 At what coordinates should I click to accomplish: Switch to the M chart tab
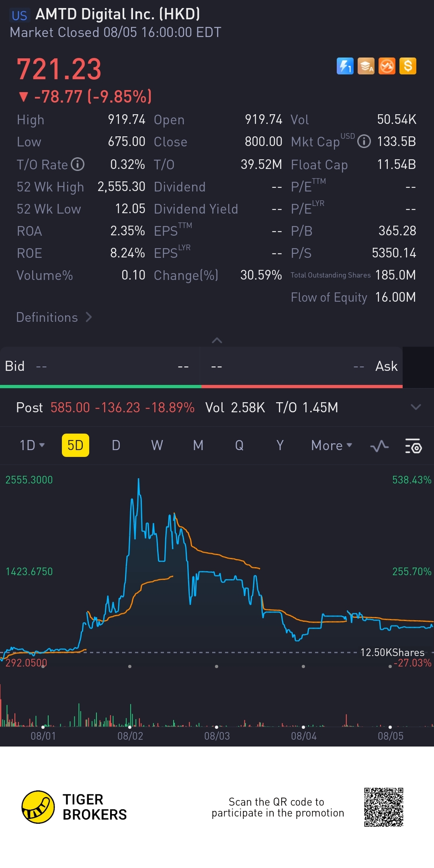198,445
